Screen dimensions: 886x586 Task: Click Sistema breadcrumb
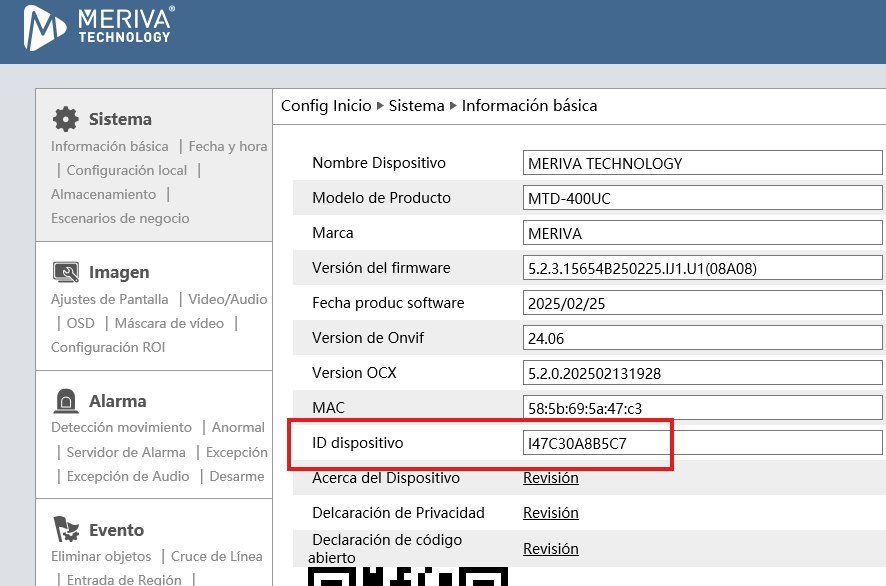click(x=416, y=106)
